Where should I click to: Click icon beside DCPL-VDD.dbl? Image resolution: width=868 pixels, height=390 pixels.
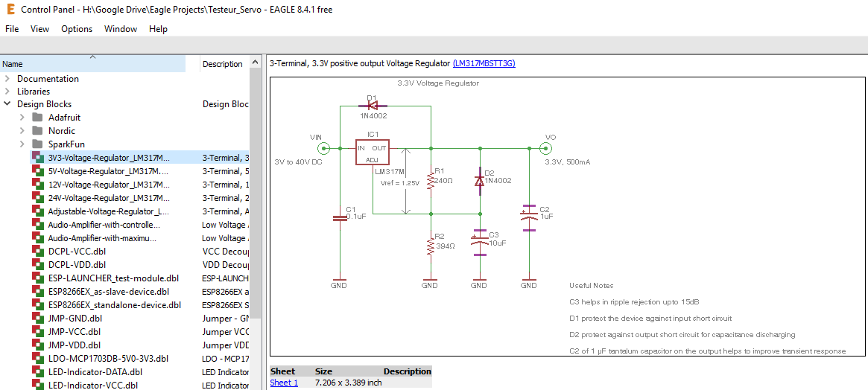tap(38, 264)
